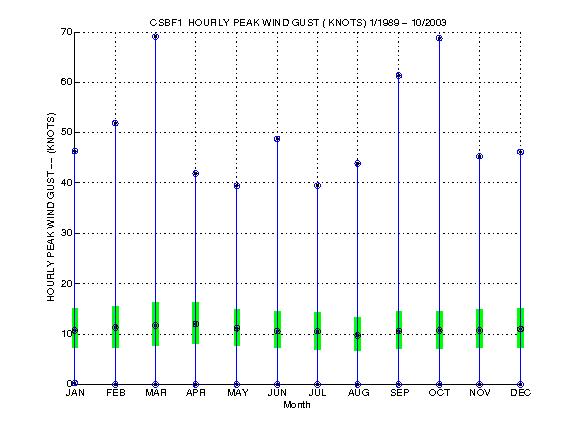Select the FEB month label
576x432 pixels.
pyautogui.click(x=116, y=393)
